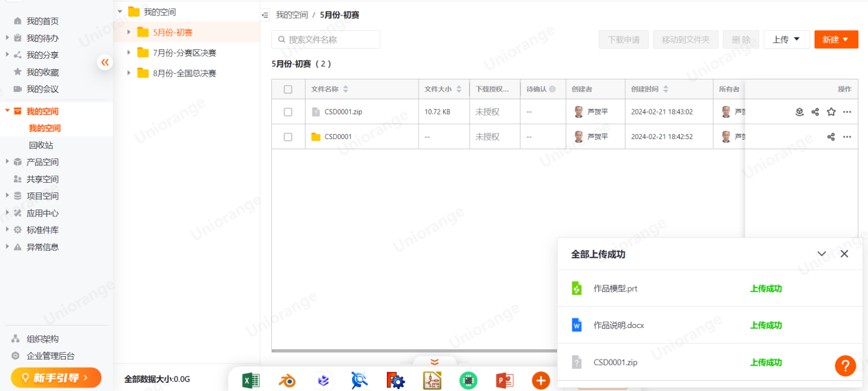Screen dimensions: 868x391
Task: Open the purple layers app icon in dock
Action: coord(323,380)
